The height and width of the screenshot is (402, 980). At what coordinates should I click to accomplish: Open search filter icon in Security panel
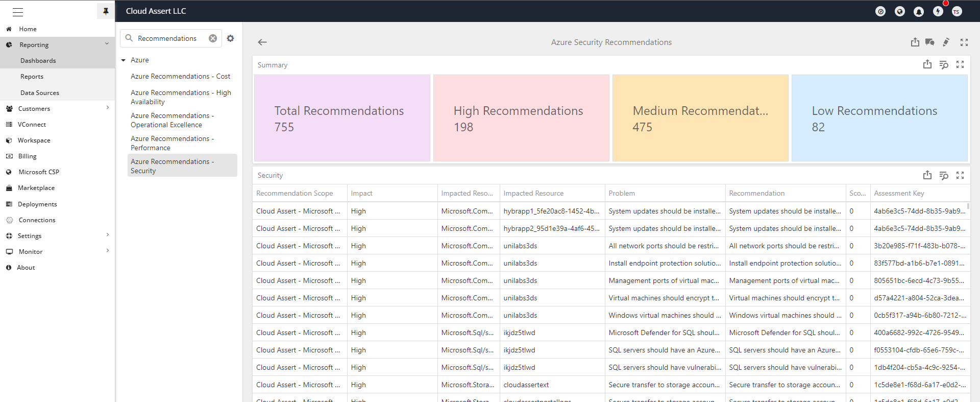(x=944, y=176)
